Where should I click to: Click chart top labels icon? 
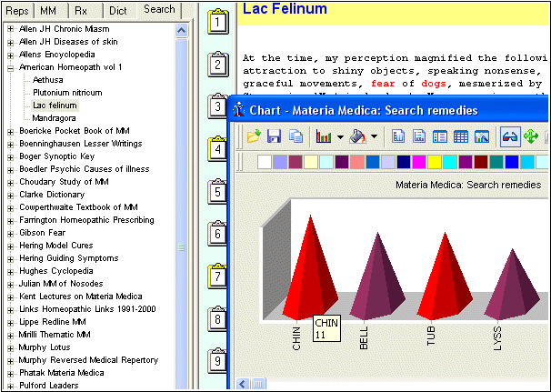398,136
